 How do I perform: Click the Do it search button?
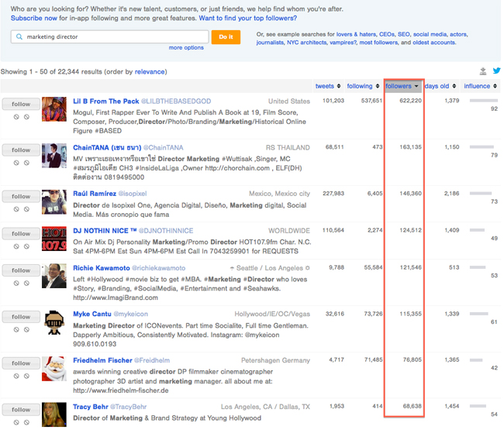tap(226, 37)
